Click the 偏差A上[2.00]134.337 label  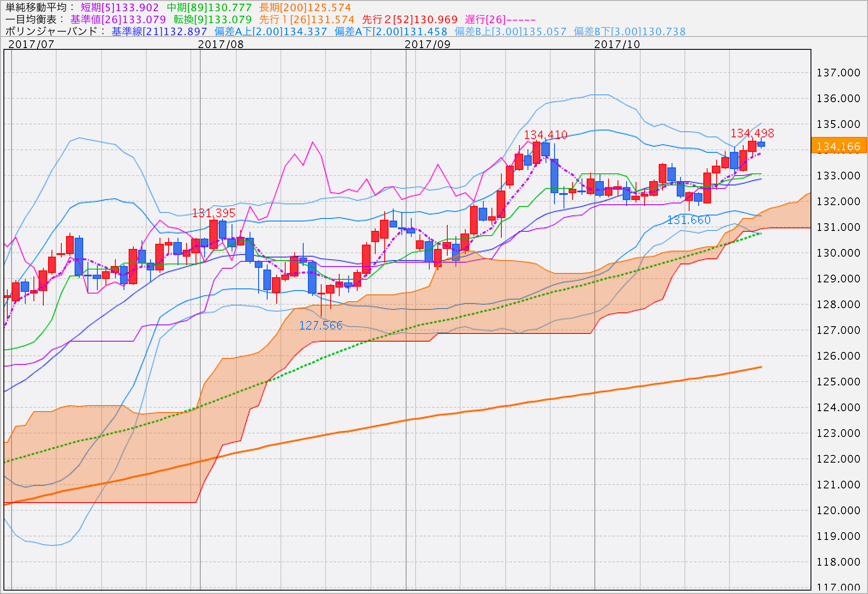(271, 31)
